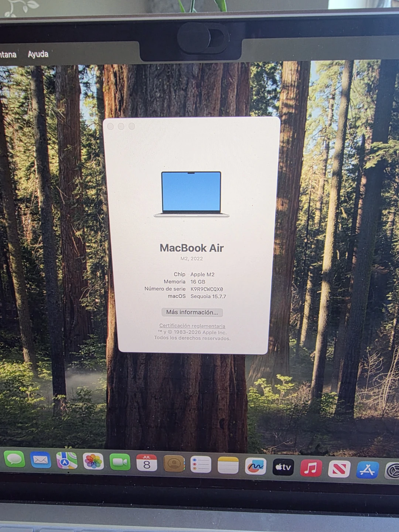Viewport: 399px width, 532px height.
Task: Open the Notes app in the Dock
Action: pos(228,465)
